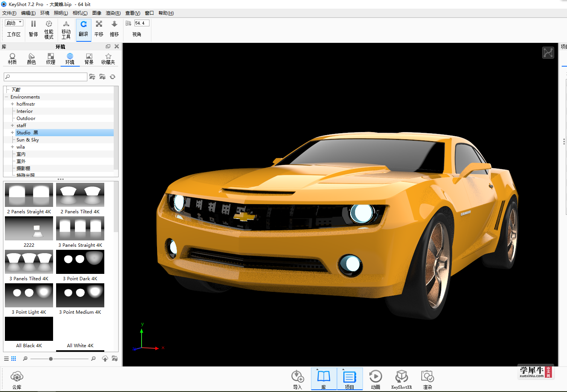Open the View (查看) menu
The height and width of the screenshot is (392, 567).
[x=133, y=13]
